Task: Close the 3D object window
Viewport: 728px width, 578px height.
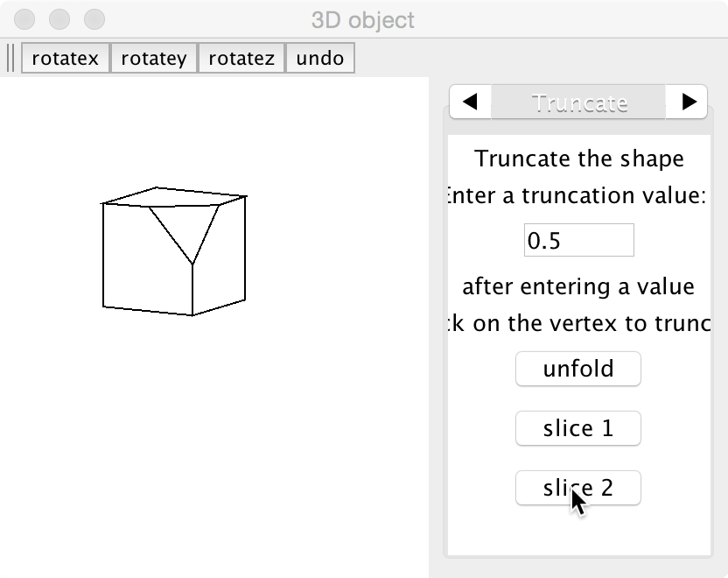Action: point(26,18)
